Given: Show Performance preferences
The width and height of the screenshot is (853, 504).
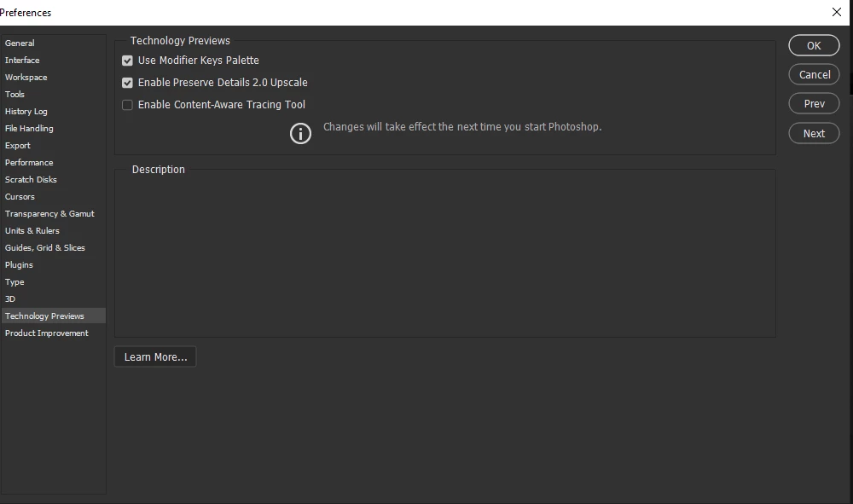Looking at the screenshot, I should click(53, 163).
